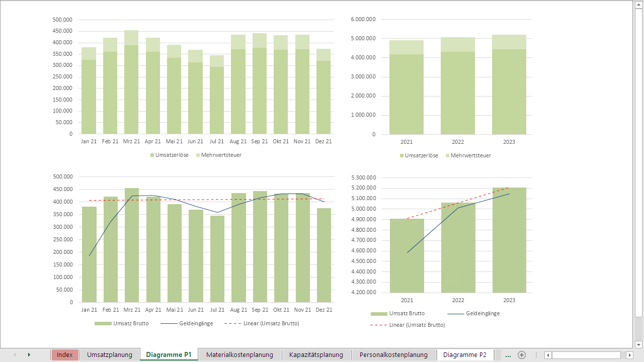Select Umsatzerlöse legend in monthly stacked chart
This screenshot has width=644, height=362.
tap(169, 155)
